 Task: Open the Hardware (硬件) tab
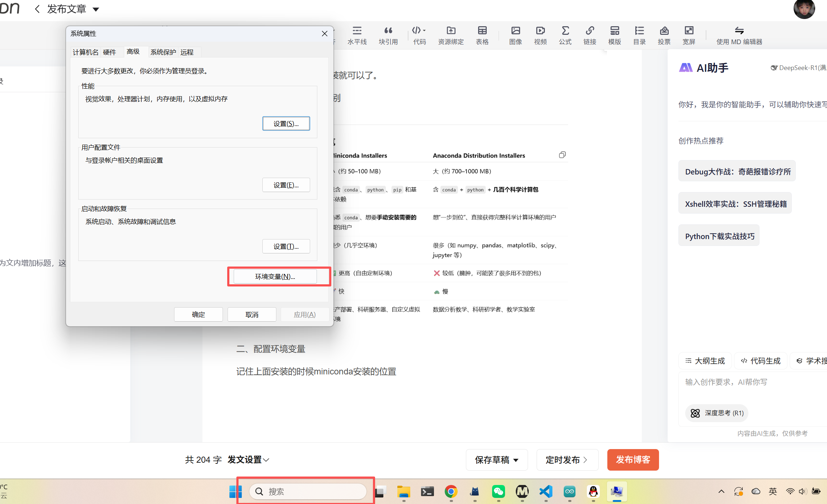point(109,52)
